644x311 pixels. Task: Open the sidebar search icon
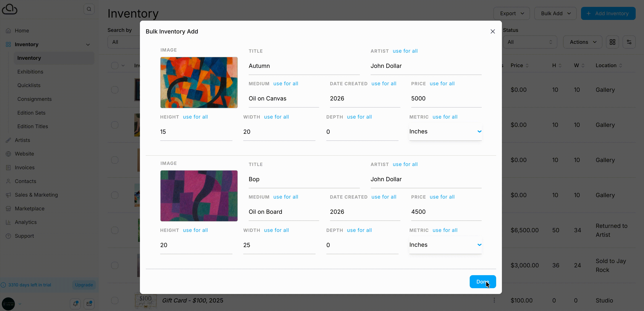click(89, 9)
